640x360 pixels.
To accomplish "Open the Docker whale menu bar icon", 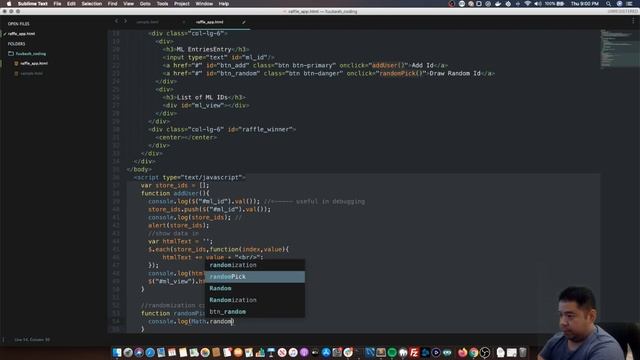I will (x=498, y=4).
